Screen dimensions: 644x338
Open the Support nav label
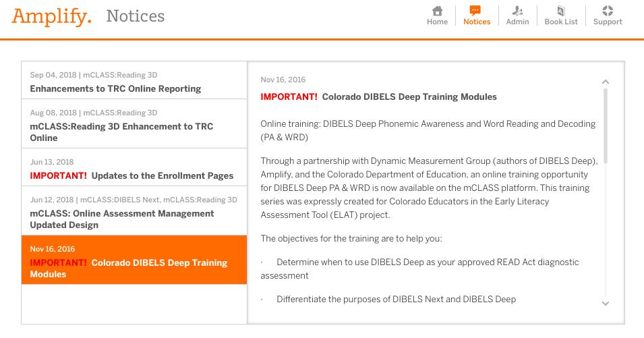(x=608, y=22)
